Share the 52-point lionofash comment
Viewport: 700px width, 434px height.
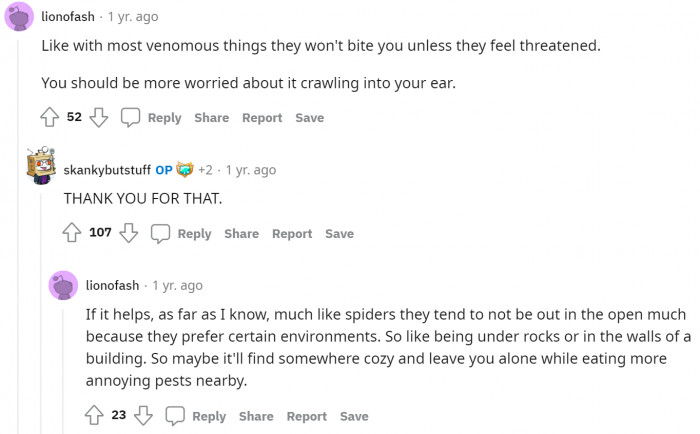(211, 117)
